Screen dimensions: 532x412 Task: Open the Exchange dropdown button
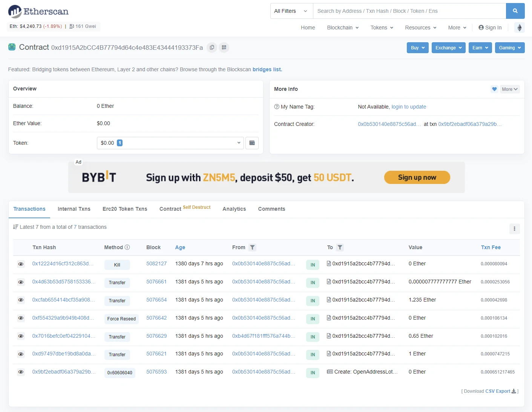coord(449,48)
